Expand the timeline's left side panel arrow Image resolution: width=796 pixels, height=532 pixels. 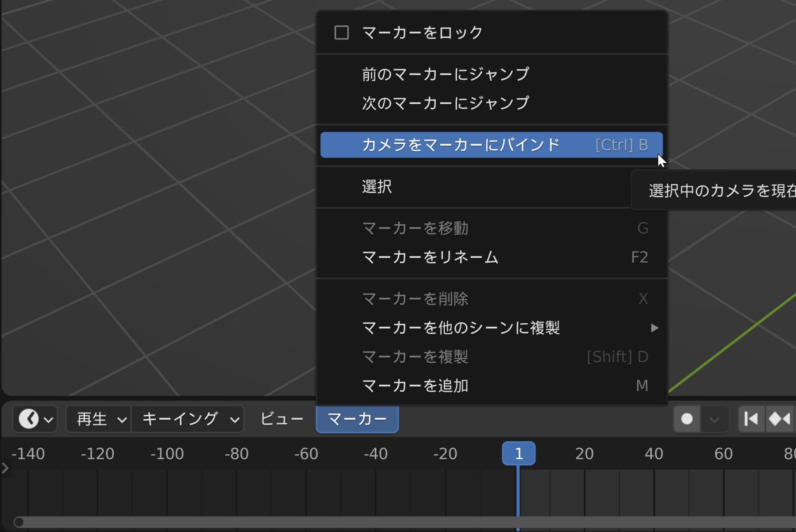(5, 468)
